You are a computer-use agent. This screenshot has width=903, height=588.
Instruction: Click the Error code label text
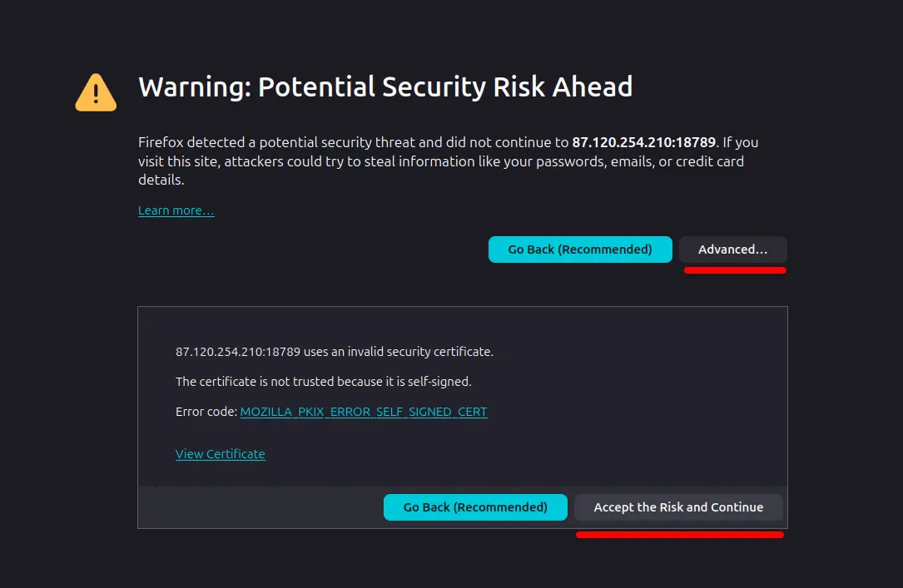coord(206,411)
